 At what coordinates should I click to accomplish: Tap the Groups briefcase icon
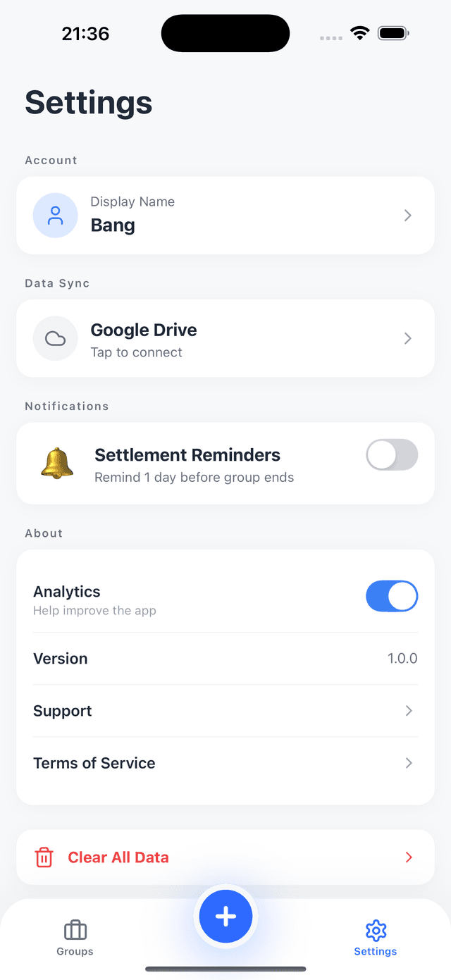tap(75, 931)
